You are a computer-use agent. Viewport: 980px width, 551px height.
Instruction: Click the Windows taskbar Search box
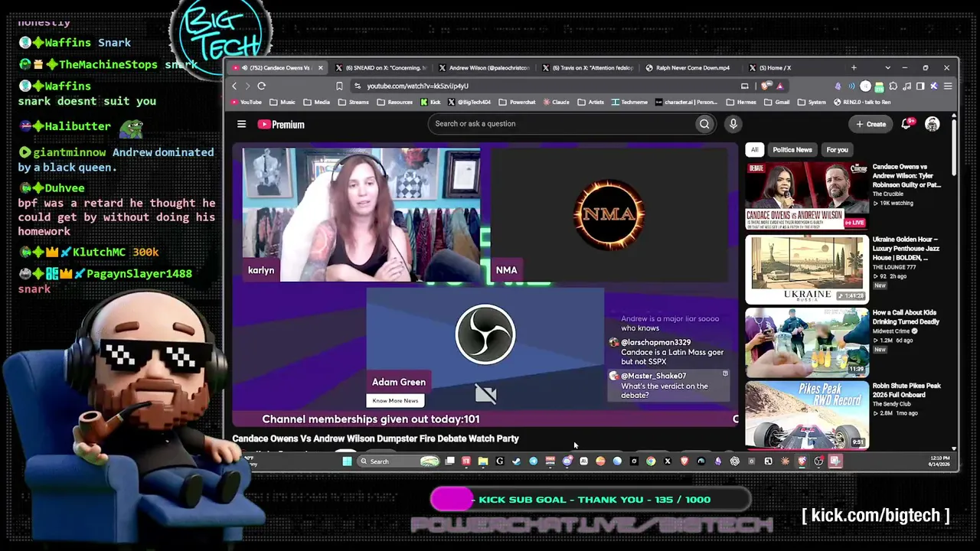pyautogui.click(x=398, y=461)
